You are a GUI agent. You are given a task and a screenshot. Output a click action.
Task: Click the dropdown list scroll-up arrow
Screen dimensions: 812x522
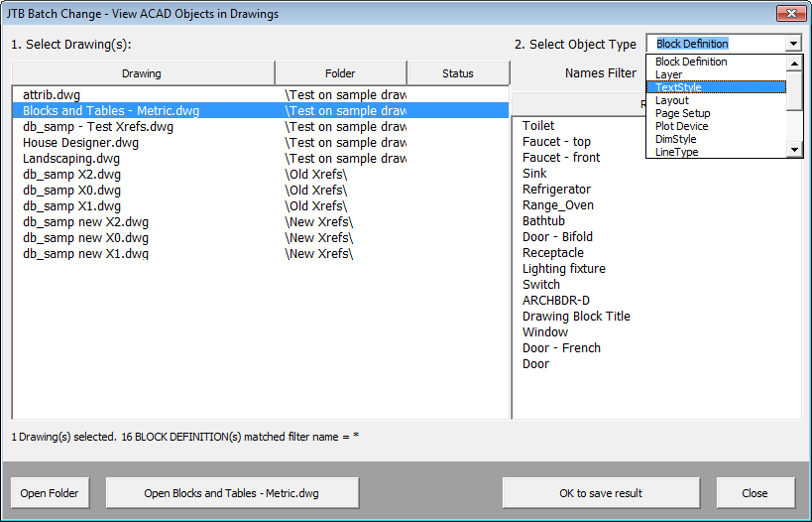(x=794, y=64)
